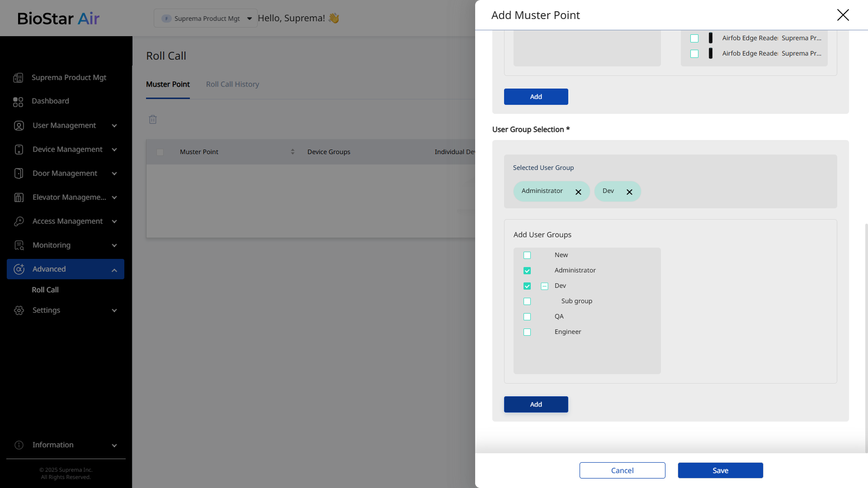Collapse the Dev group tree node
The height and width of the screenshot is (488, 868).
544,286
